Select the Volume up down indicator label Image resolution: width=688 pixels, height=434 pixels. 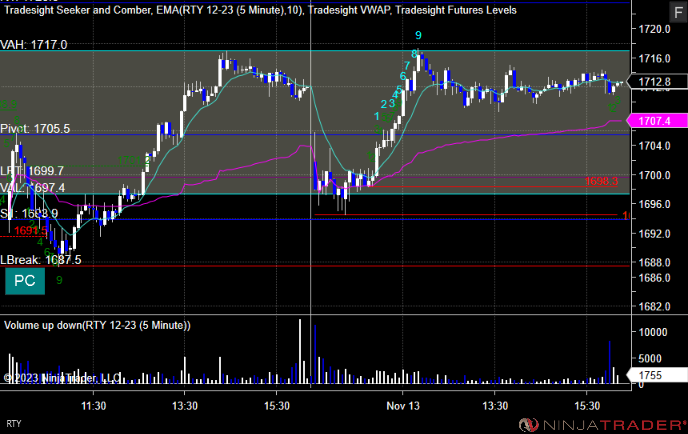[x=97, y=325]
